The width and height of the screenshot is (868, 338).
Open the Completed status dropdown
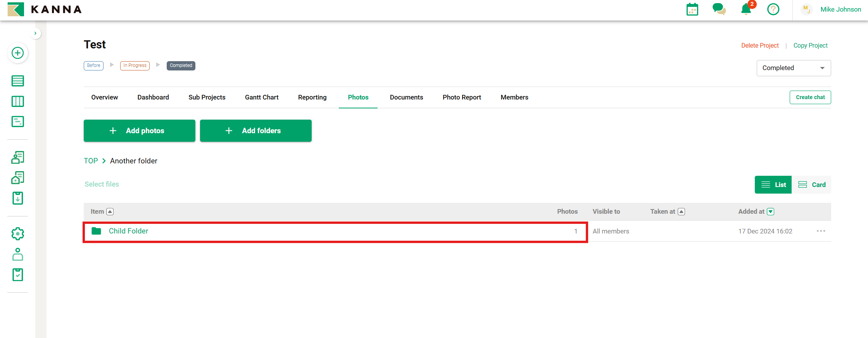pos(793,68)
